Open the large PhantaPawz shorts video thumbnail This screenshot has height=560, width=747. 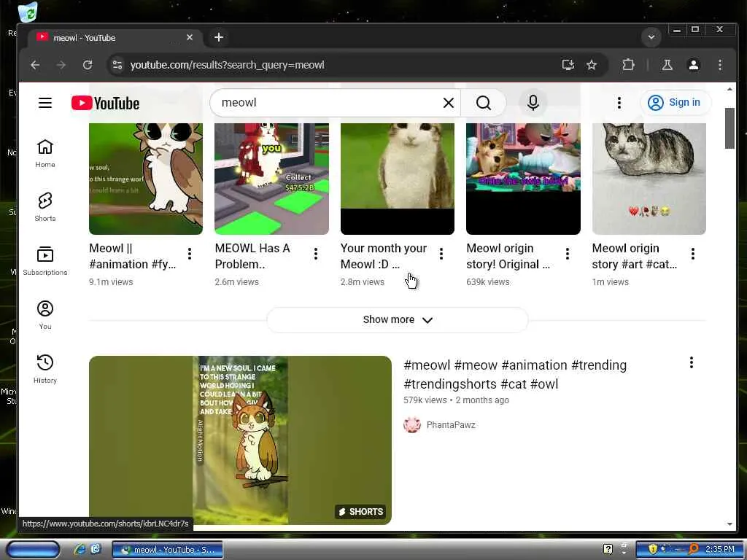click(x=240, y=440)
